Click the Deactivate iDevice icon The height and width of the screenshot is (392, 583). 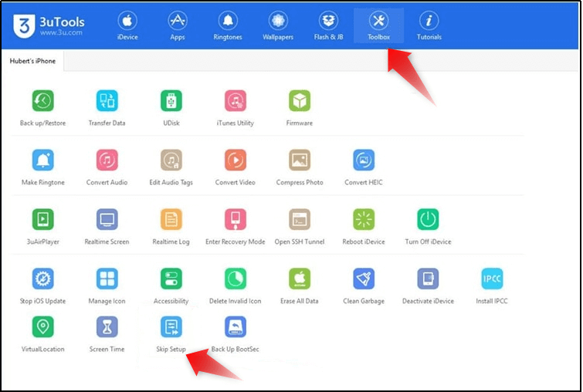click(x=428, y=279)
